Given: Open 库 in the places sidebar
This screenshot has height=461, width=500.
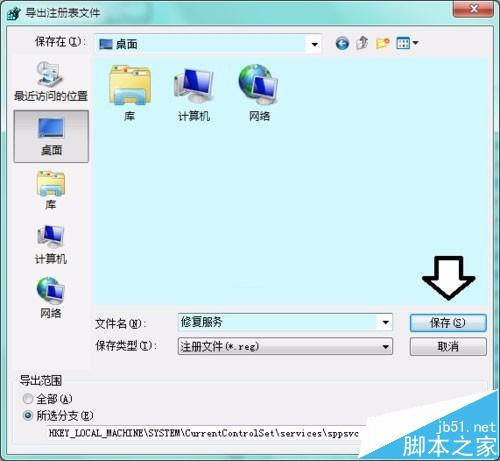Looking at the screenshot, I should (x=51, y=190).
